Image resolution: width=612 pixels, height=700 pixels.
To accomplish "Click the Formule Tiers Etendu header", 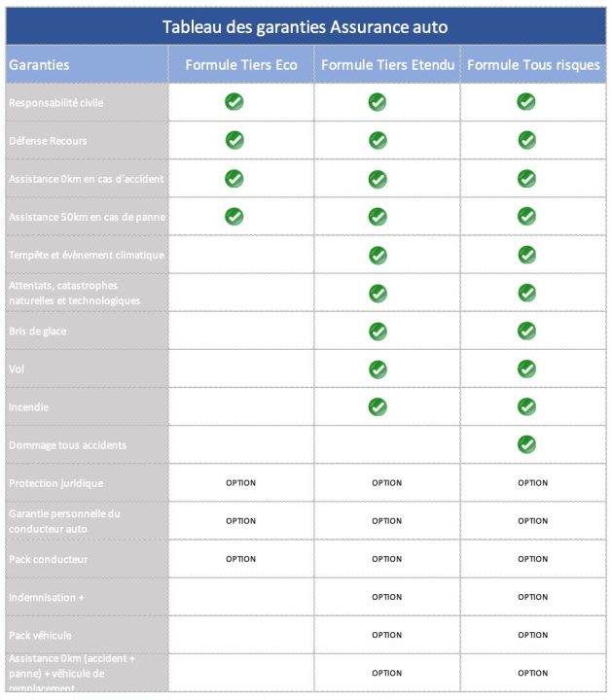I will click(x=386, y=65).
